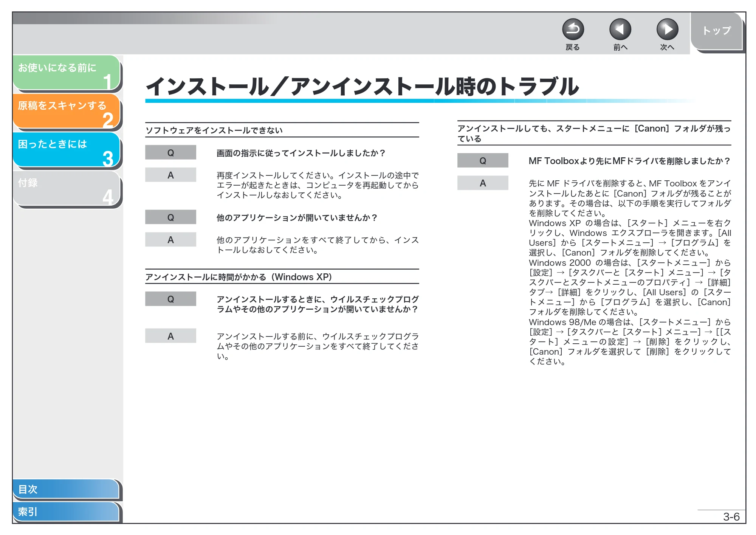Go to previous page with 前へ icon
Viewport: 756px width, 535px height.
pos(620,29)
